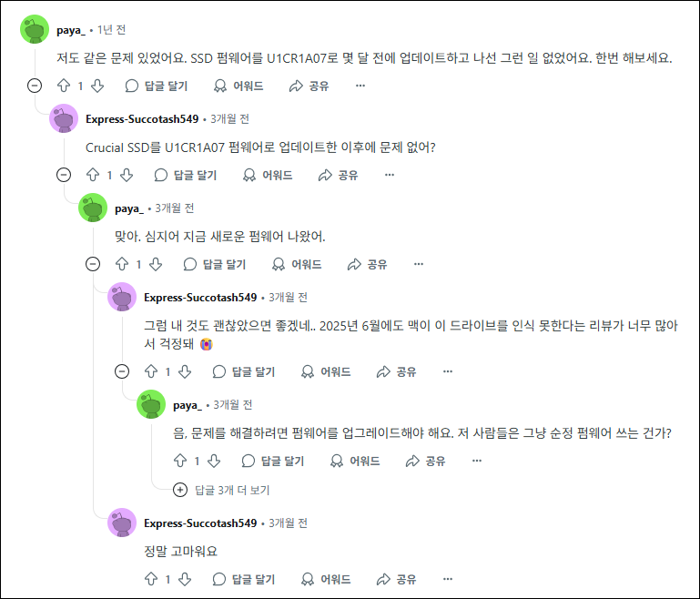The width and height of the screenshot is (700, 599).
Task: Open more options on paya_'s top comment
Action: [x=360, y=86]
